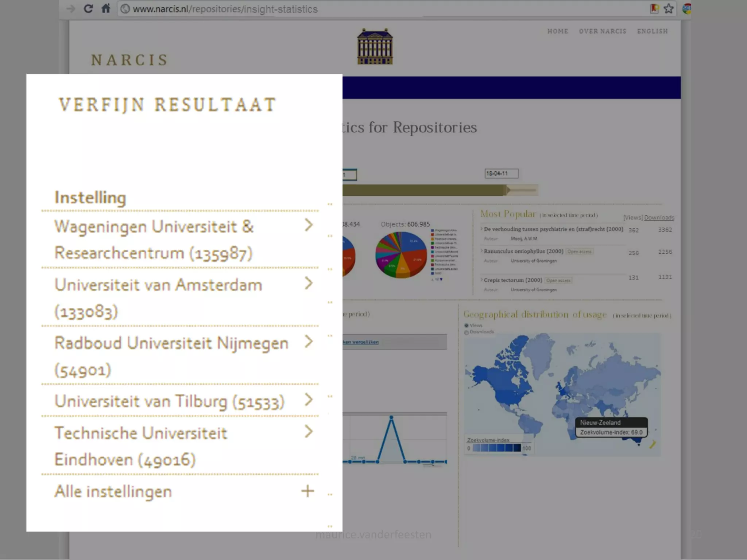Expand Radboud Universiteit Nijmegen chevron
Image resolution: width=747 pixels, height=560 pixels.
coord(309,342)
